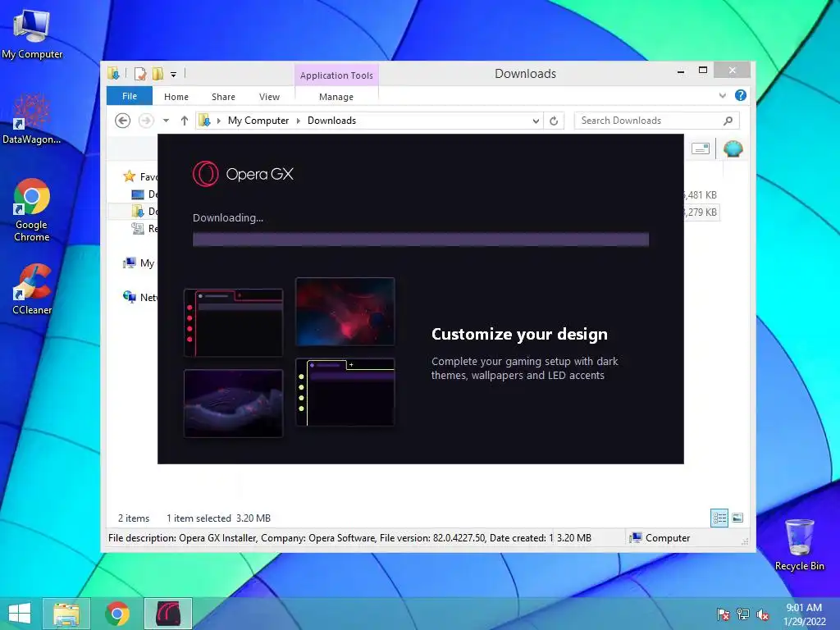Click the globe icon right of the installer
The height and width of the screenshot is (630, 840).
coord(733,148)
